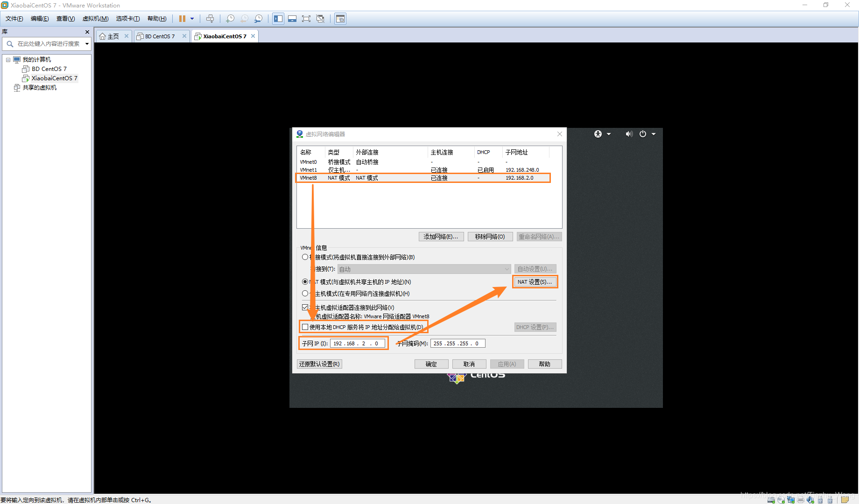Screen dimensions: 859x504
Task: Click the message log note icon
Action: pos(845,499)
